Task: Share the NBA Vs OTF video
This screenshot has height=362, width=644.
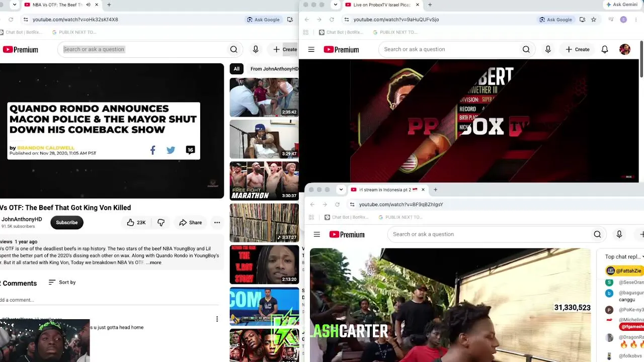Action: click(190, 223)
